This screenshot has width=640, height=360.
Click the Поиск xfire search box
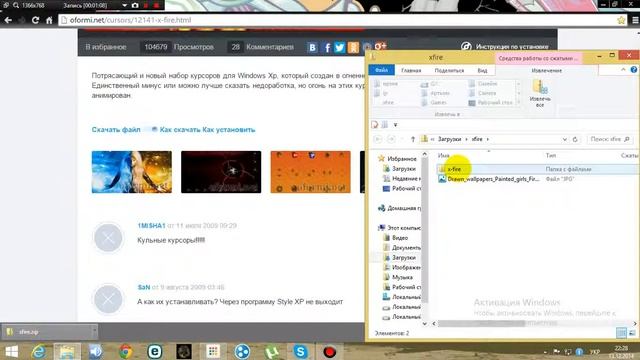[610, 139]
